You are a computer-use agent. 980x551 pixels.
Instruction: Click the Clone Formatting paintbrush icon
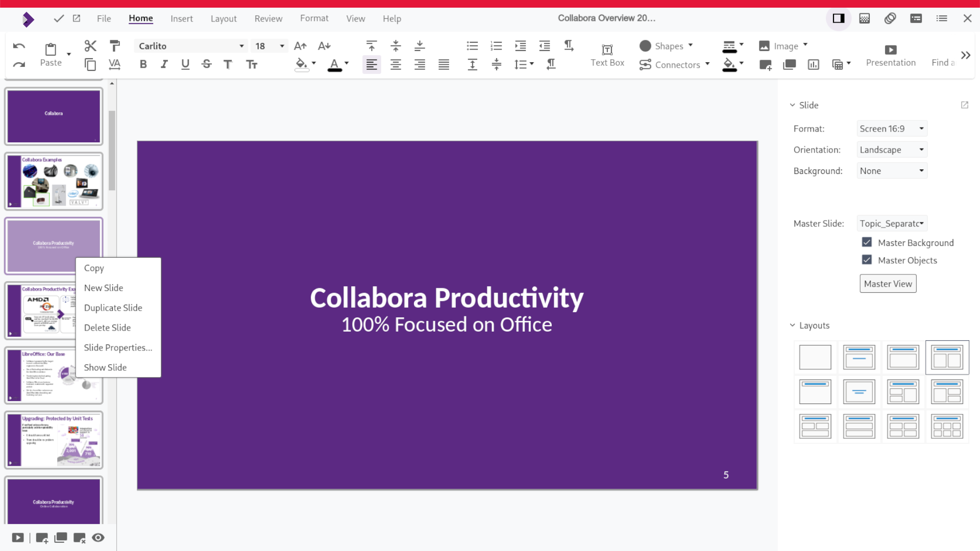(115, 46)
